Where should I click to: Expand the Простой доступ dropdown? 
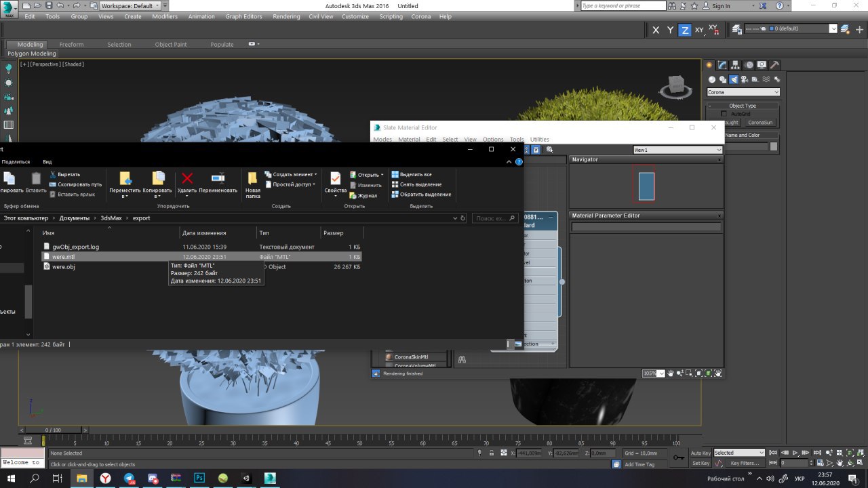tap(290, 184)
